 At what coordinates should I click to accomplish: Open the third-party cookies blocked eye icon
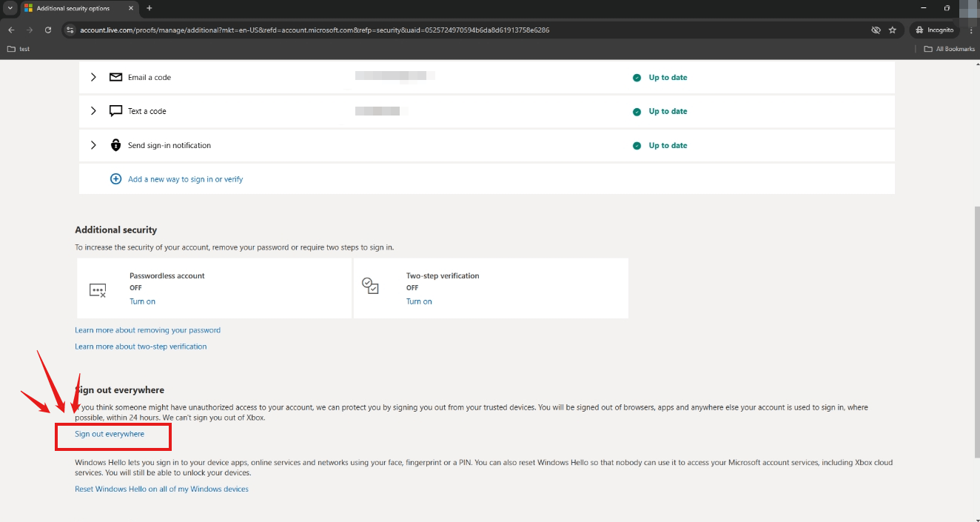(x=876, y=30)
